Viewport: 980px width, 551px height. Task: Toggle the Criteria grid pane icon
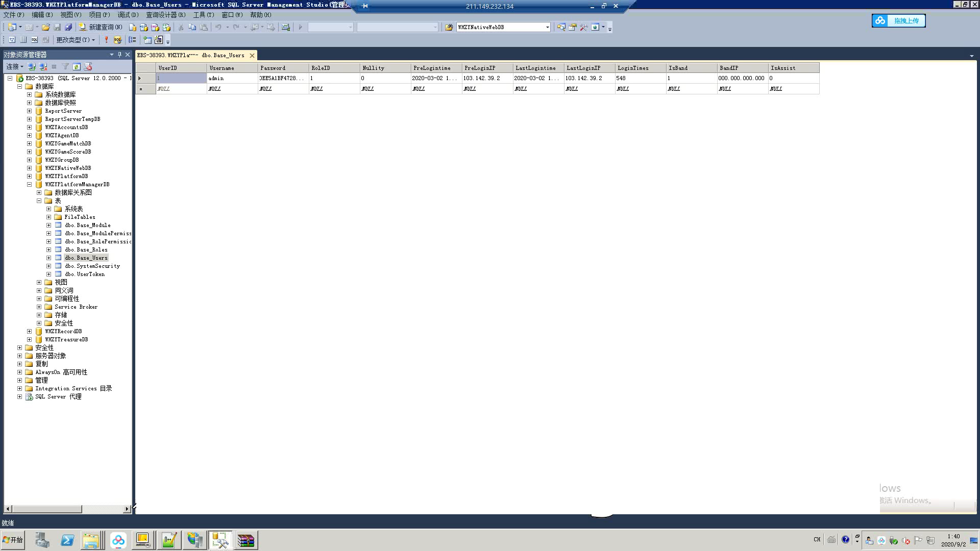pos(23,40)
